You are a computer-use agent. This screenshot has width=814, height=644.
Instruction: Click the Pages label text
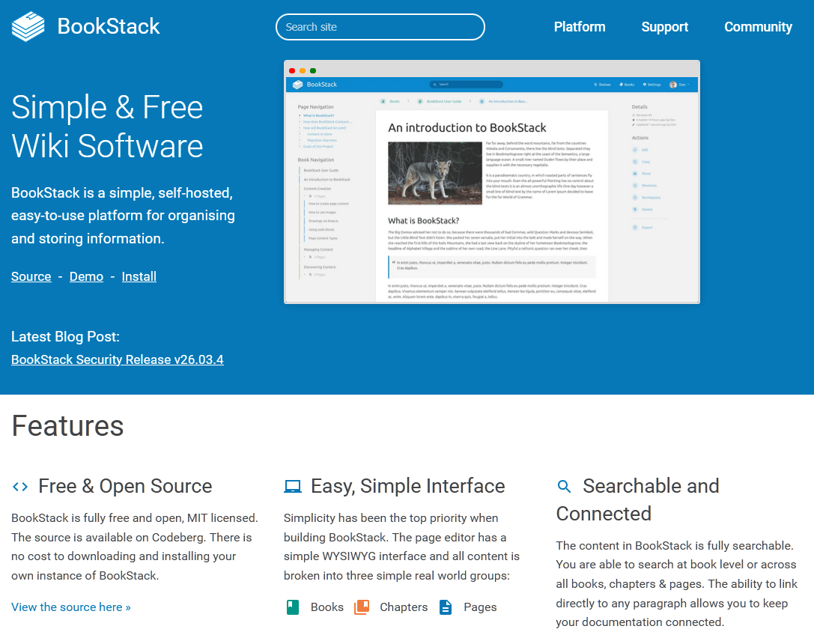point(480,607)
